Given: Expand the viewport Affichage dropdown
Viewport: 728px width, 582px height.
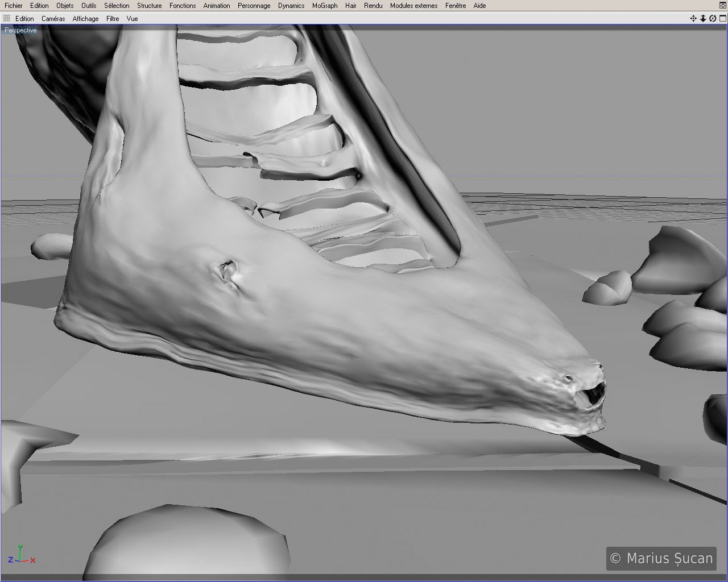Looking at the screenshot, I should click(x=85, y=19).
